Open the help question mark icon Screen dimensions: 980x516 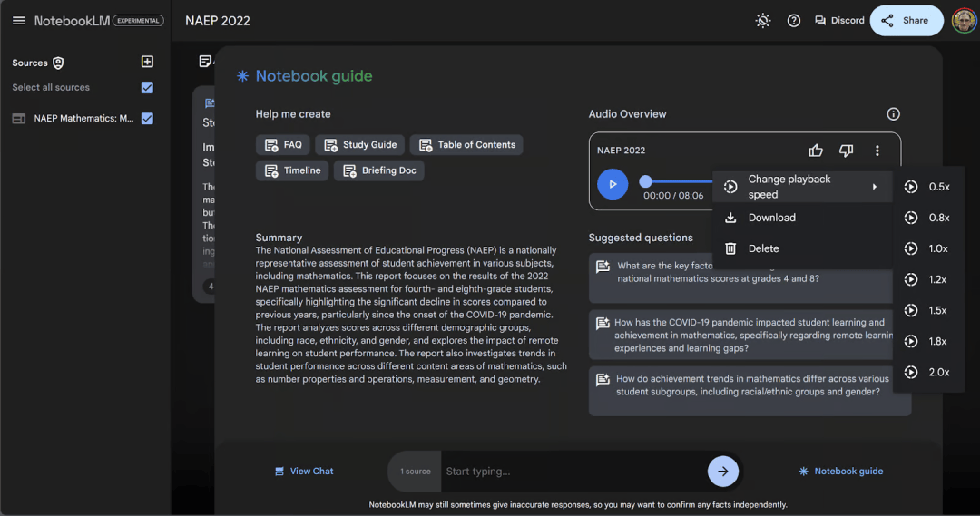click(x=794, y=21)
